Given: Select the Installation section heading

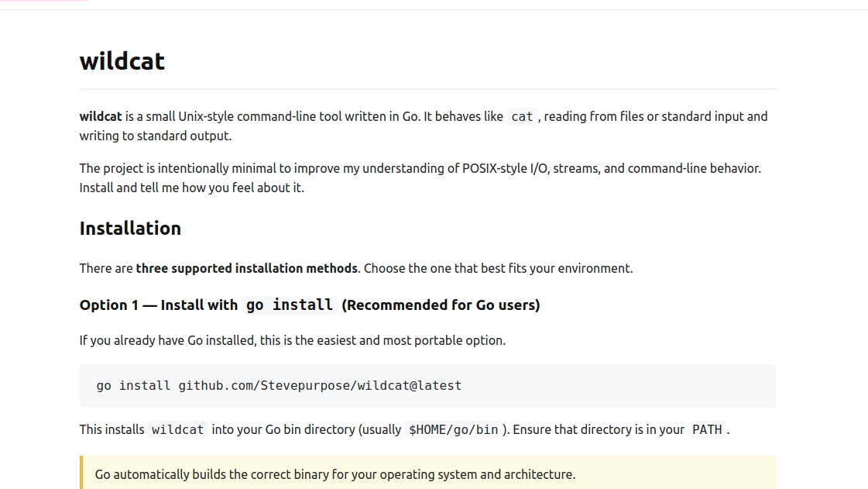Looking at the screenshot, I should (129, 228).
